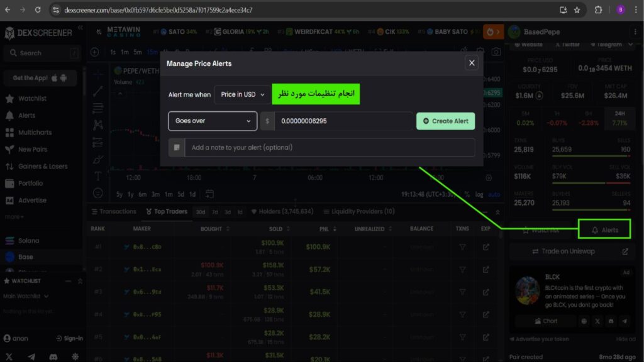Sort the table by SOLD column
644x362 pixels.
(279, 229)
